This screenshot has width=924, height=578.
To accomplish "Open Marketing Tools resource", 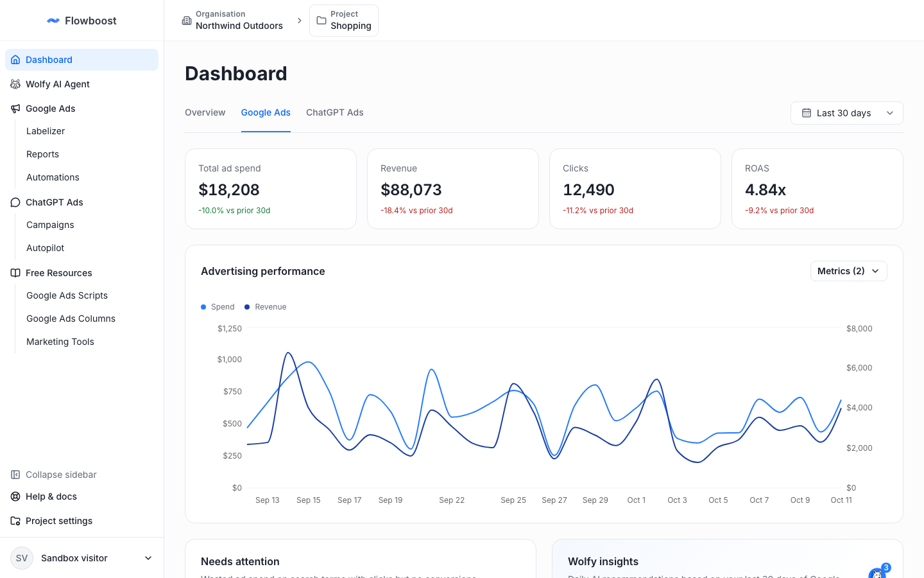I will pos(60,342).
